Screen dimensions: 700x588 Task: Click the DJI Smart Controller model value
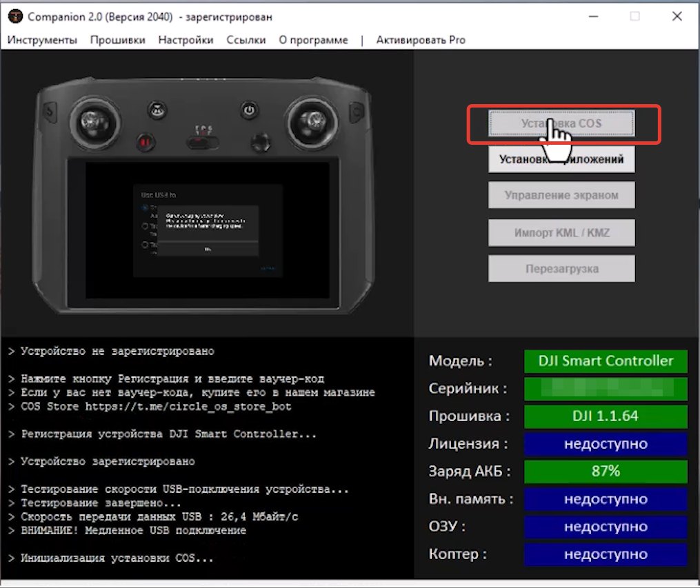tap(606, 361)
